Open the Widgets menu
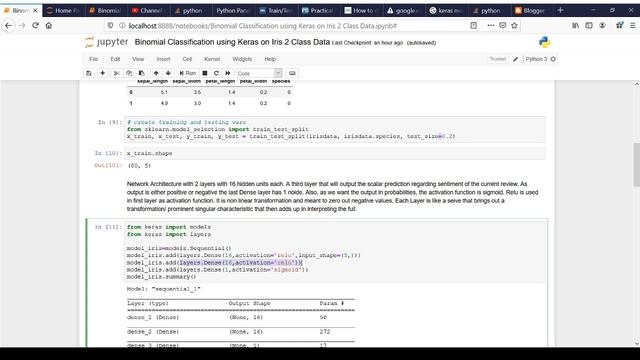The width and height of the screenshot is (640, 360). pyautogui.click(x=242, y=59)
